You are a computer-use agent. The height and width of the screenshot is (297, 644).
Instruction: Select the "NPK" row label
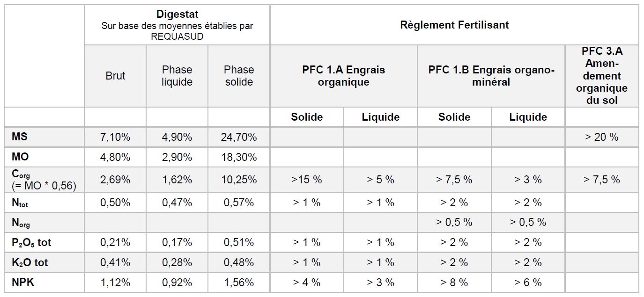coord(23,283)
